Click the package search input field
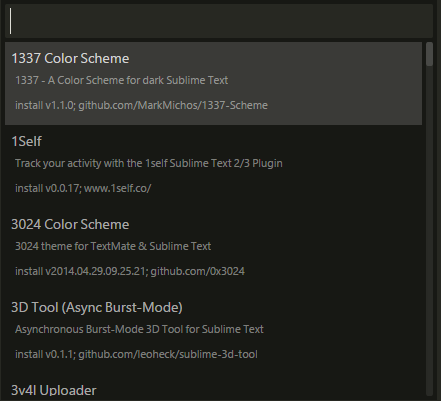The width and height of the screenshot is (441, 401). (219, 21)
